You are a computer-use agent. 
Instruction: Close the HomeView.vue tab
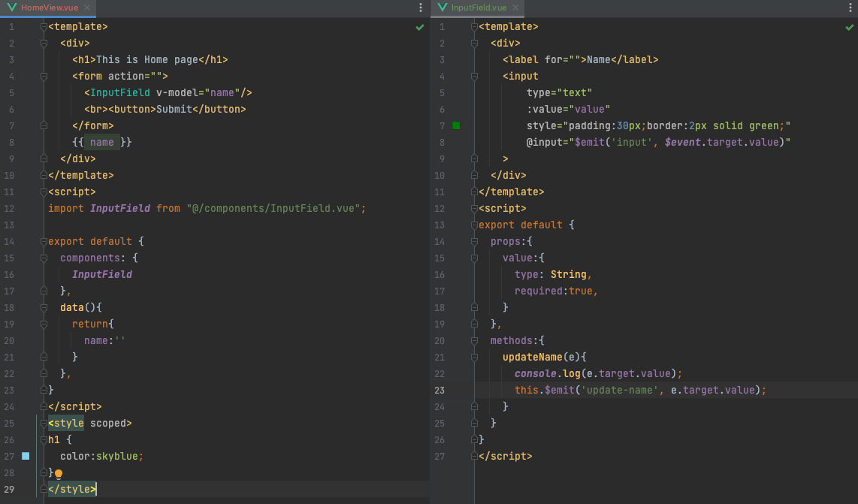(x=87, y=8)
